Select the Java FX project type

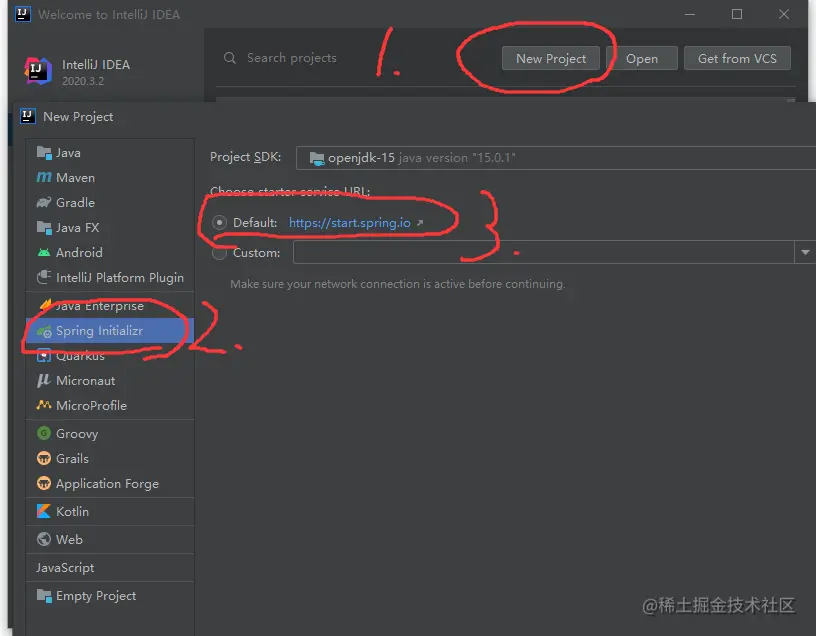tap(76, 227)
